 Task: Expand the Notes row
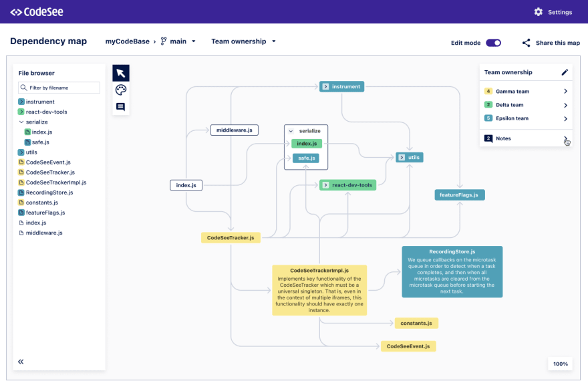tap(565, 138)
